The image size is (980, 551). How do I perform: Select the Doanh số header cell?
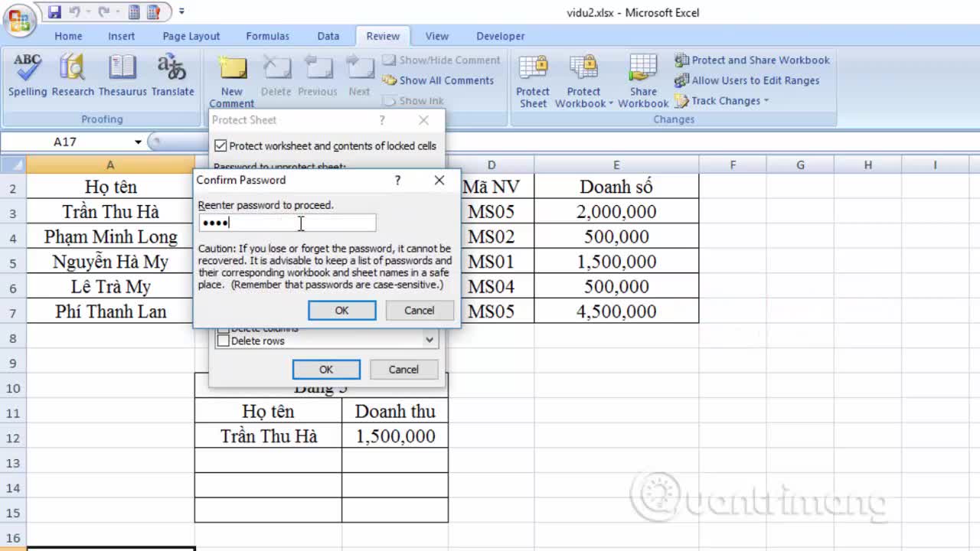click(616, 187)
